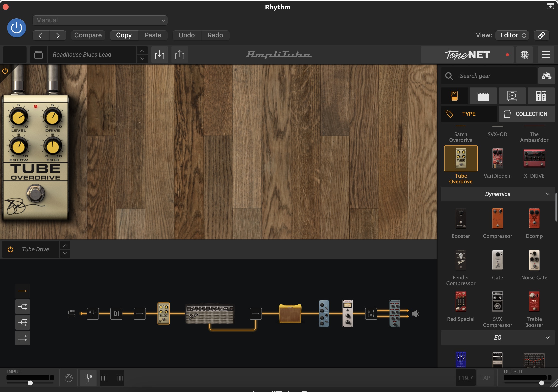
Task: Open the preset browser folder icon
Action: pyautogui.click(x=38, y=55)
